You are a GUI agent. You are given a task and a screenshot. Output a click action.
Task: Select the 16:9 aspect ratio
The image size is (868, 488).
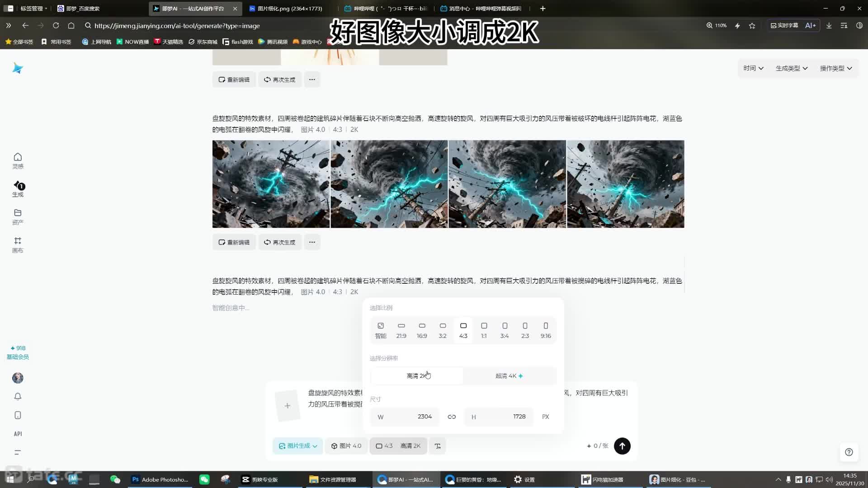[422, 330]
